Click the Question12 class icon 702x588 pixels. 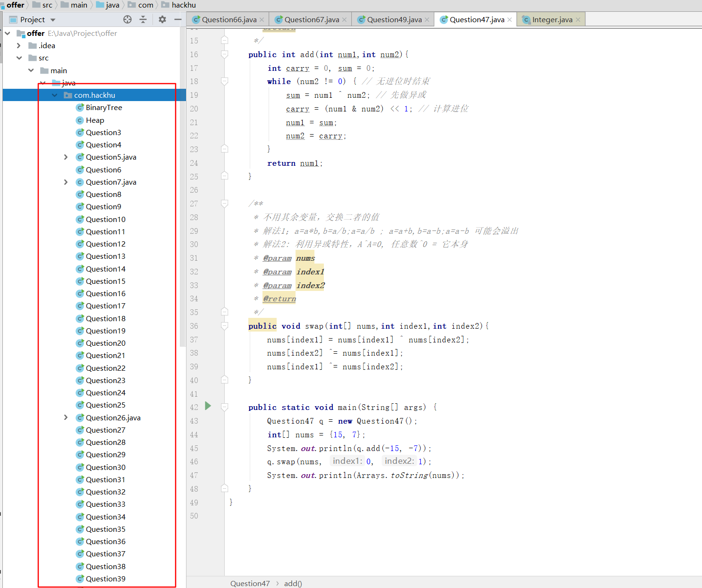pos(80,244)
